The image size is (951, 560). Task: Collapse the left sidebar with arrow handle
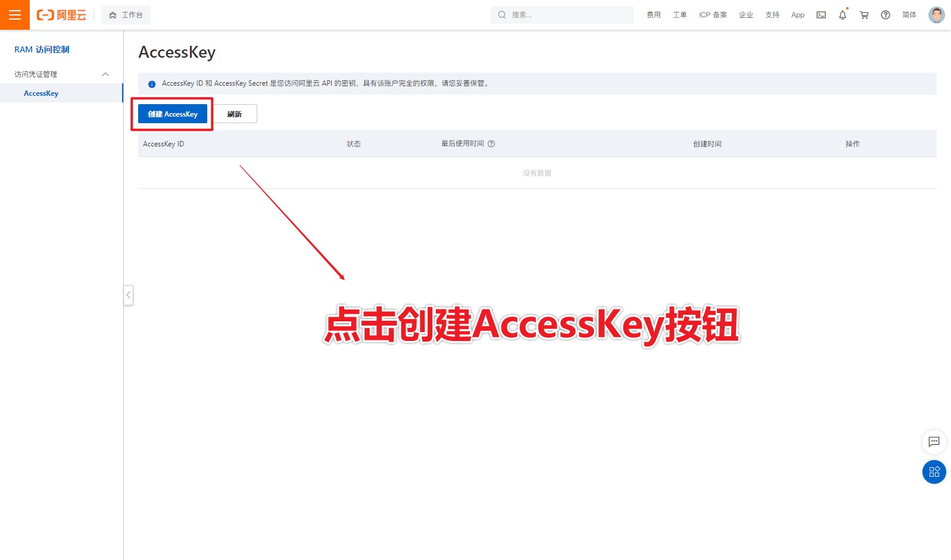tap(128, 295)
